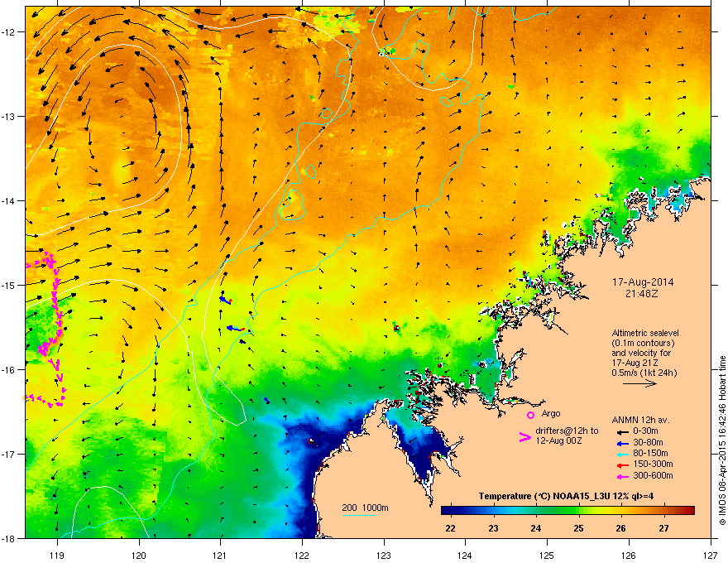Click the dark red end of temperature colorbar
Viewport: 728px width, 563px height.
(x=689, y=511)
